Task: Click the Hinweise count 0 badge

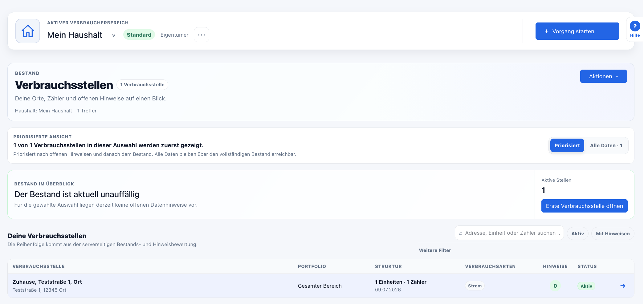Action: point(555,286)
